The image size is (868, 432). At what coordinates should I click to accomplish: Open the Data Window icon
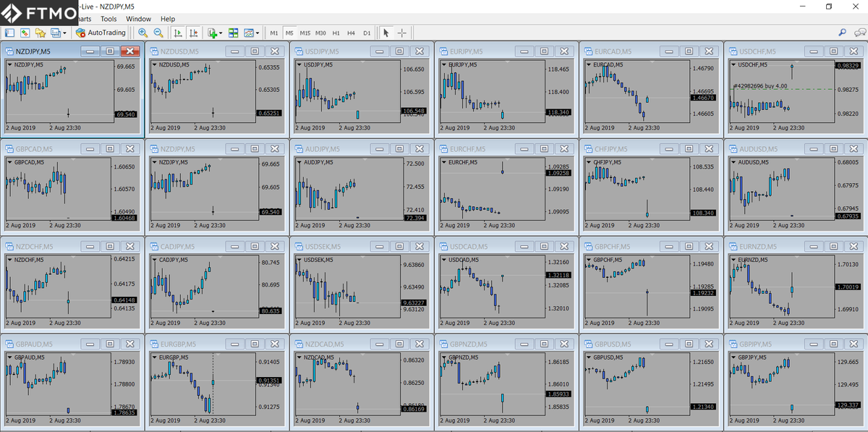tap(25, 33)
